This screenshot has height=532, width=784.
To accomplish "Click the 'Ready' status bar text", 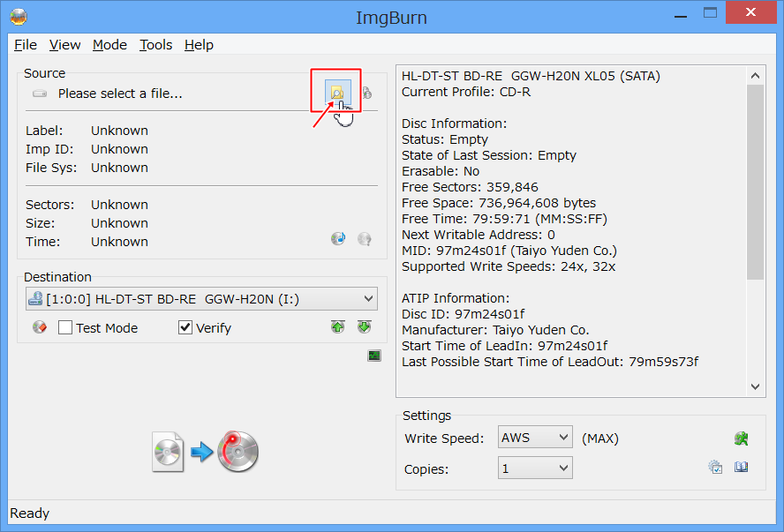I will 29,513.
